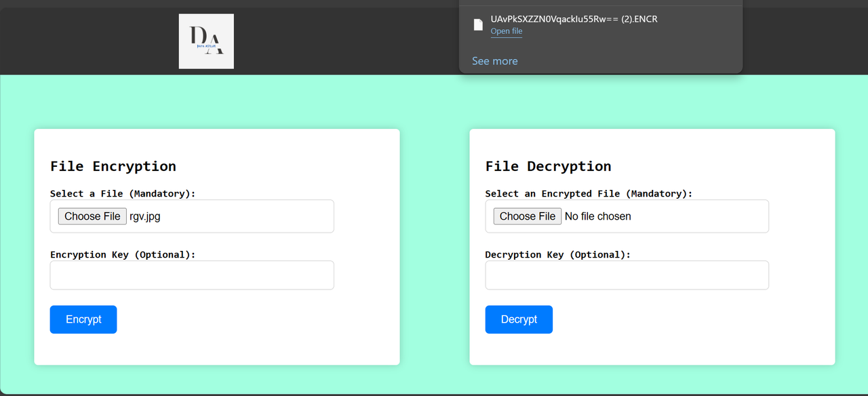Click the DA logo in the header
The width and height of the screenshot is (868, 396).
(x=206, y=41)
